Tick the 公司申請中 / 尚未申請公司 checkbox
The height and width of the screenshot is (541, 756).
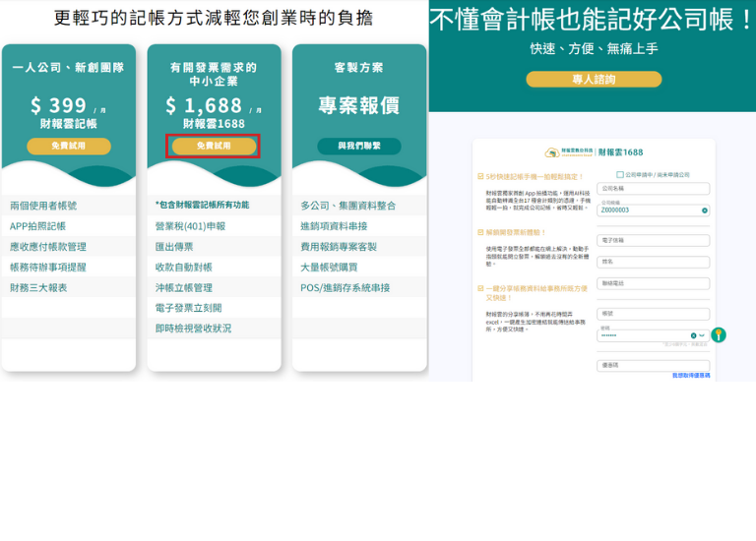620,174
